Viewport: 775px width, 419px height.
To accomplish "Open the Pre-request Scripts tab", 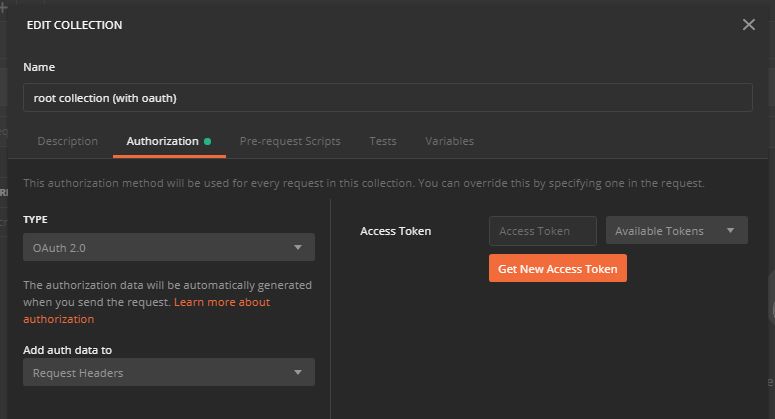I will (290, 141).
